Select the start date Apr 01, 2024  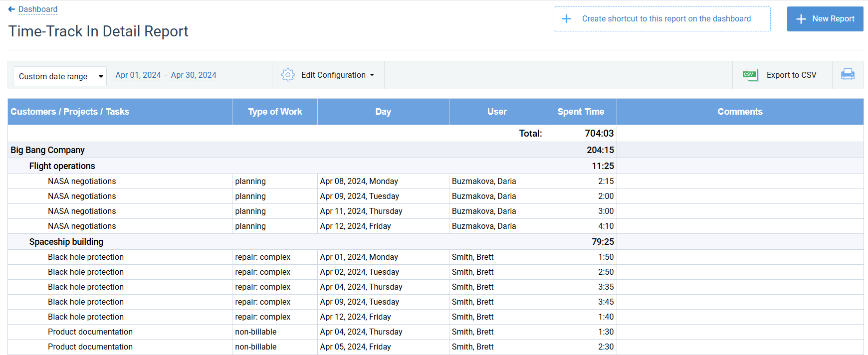point(138,75)
